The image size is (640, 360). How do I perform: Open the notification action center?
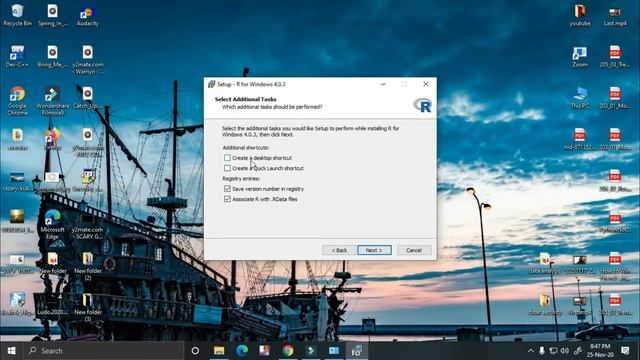point(625,351)
